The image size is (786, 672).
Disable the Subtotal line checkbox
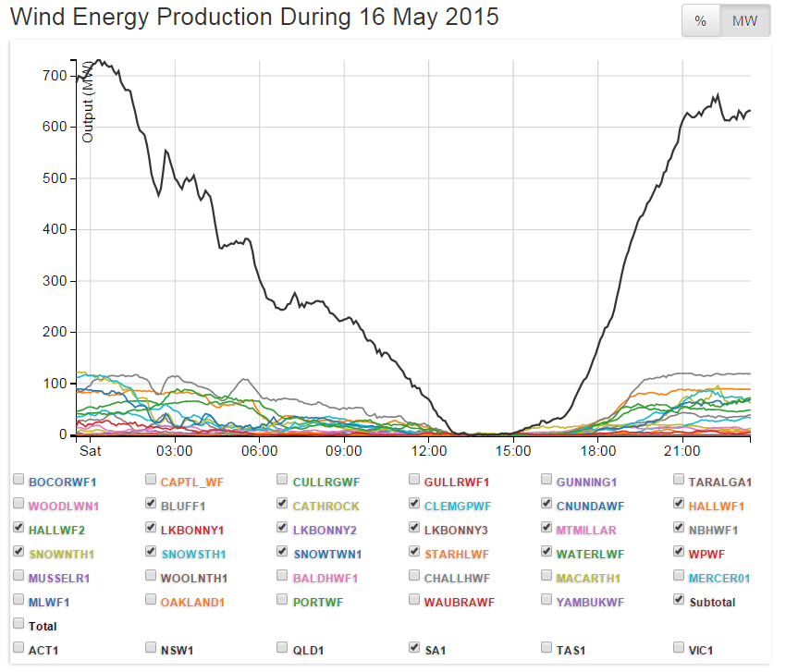click(680, 600)
